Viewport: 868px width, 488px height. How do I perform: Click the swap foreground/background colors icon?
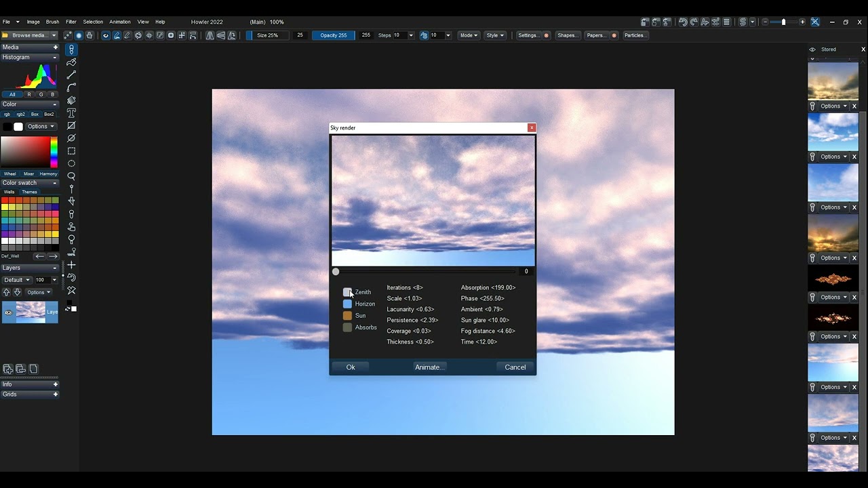66,309
